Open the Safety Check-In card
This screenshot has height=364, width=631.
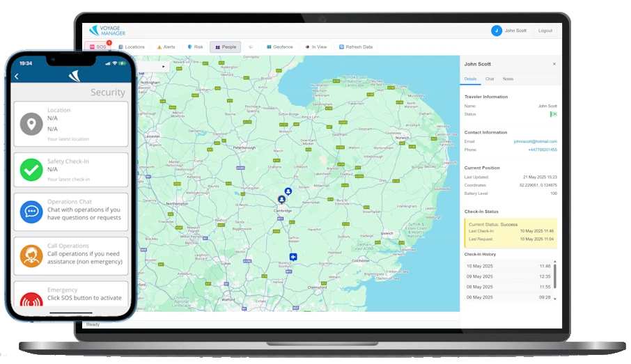tap(71, 170)
